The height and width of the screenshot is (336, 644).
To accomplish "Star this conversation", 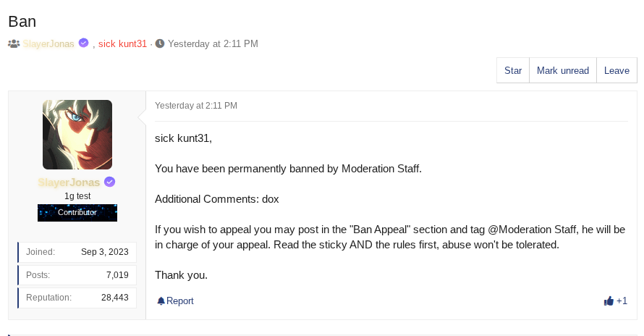I will [x=513, y=71].
